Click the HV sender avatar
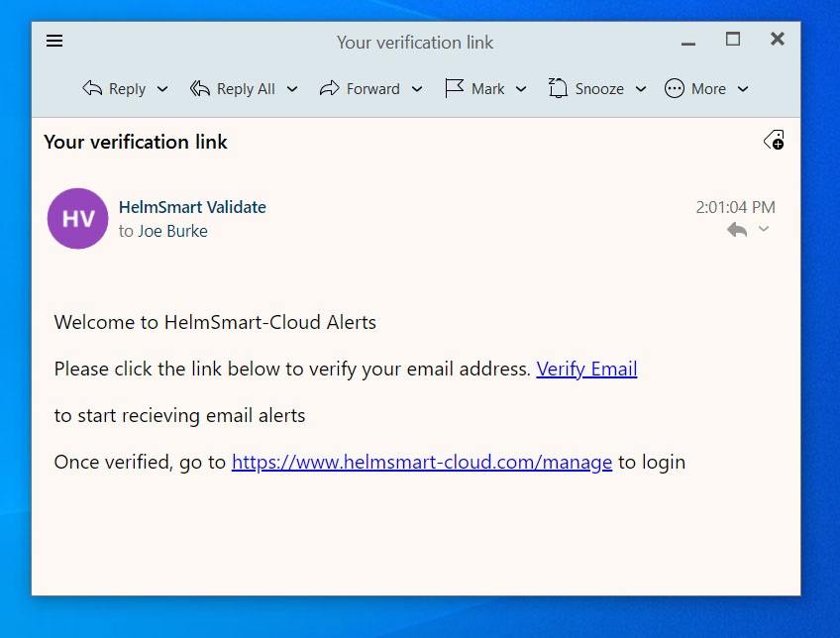 coord(77,218)
